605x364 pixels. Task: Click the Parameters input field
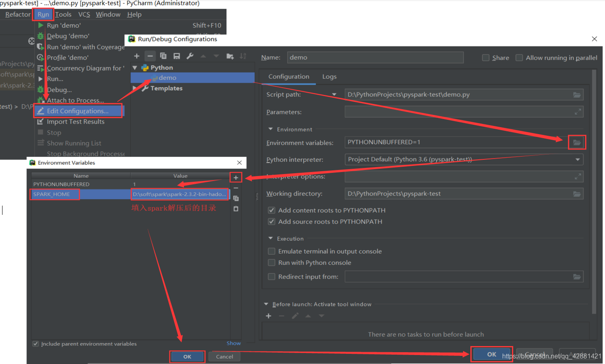(x=464, y=112)
